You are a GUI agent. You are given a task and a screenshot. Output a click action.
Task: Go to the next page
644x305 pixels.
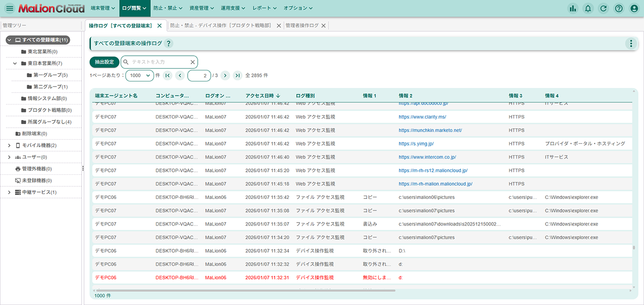click(225, 75)
